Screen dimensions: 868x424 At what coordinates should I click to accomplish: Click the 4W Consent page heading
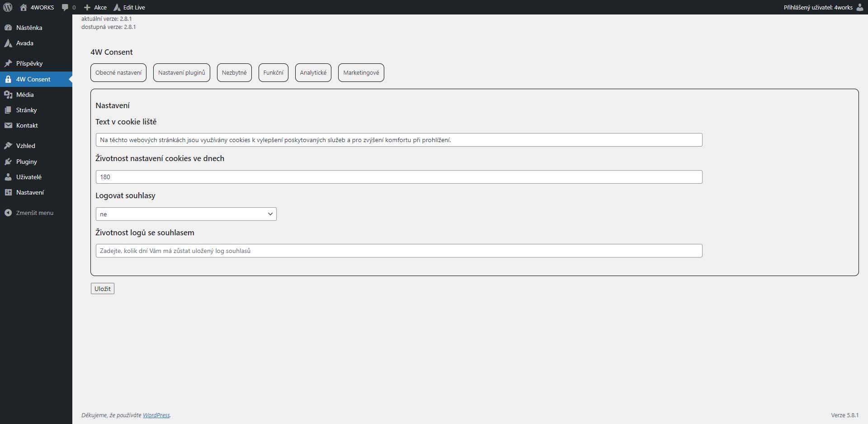click(x=112, y=52)
